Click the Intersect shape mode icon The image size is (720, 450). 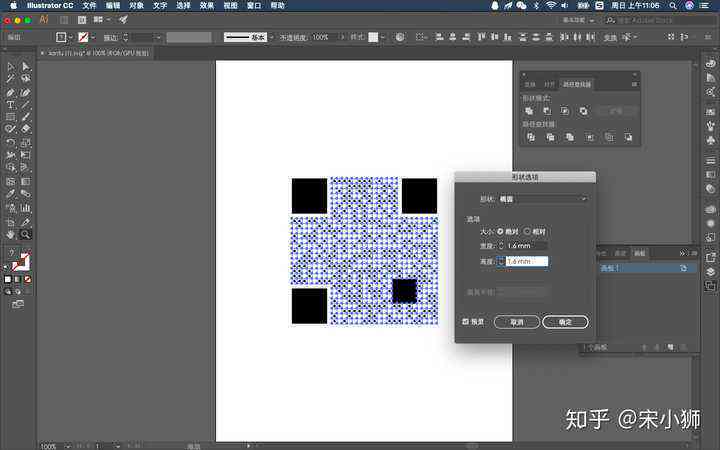(565, 111)
